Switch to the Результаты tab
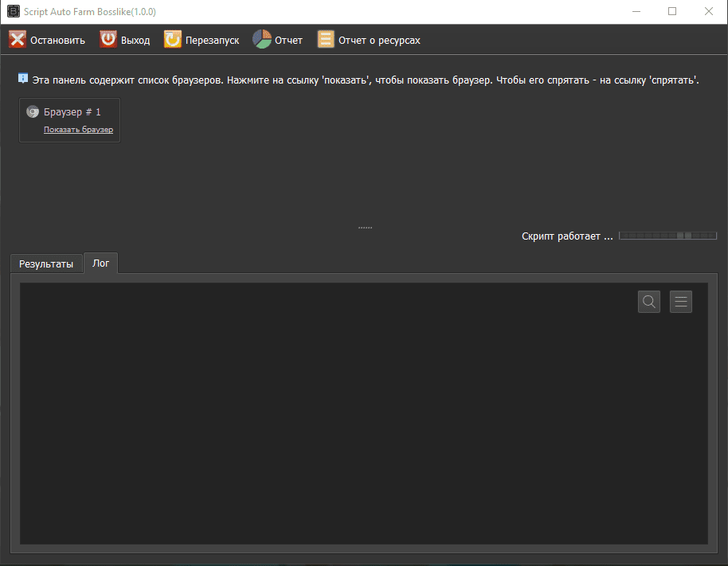 tap(46, 263)
